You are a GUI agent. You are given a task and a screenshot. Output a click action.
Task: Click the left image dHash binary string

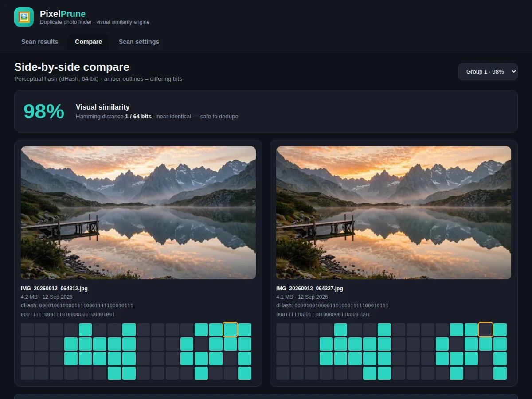pyautogui.click(x=77, y=310)
